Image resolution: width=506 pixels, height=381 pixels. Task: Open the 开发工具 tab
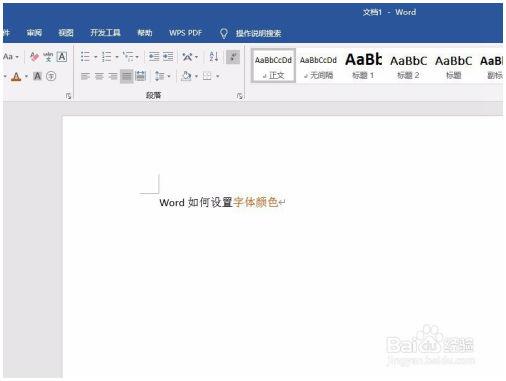click(105, 33)
